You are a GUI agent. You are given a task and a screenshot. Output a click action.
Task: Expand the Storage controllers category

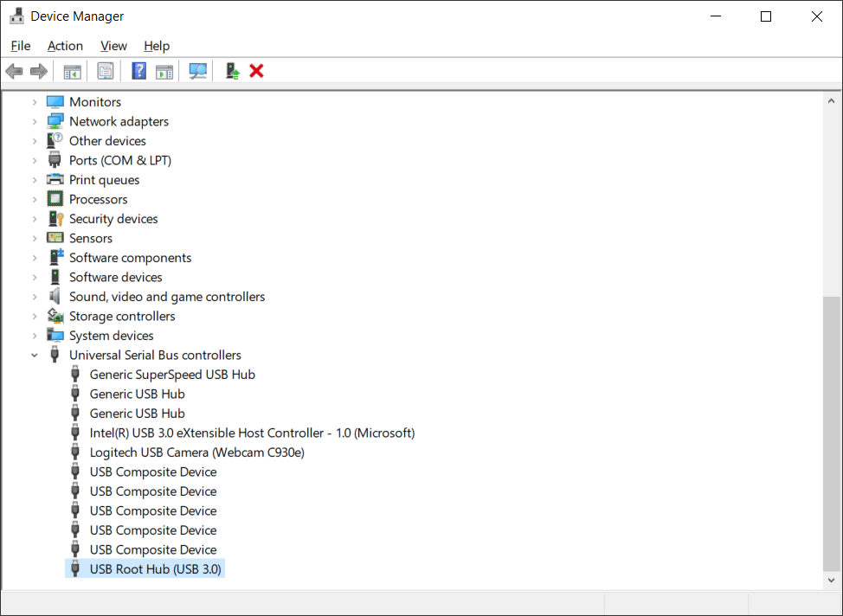point(35,316)
